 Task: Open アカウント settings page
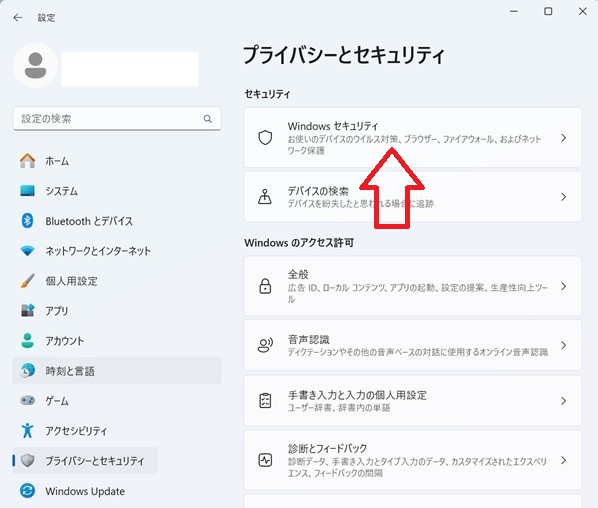pos(117,341)
